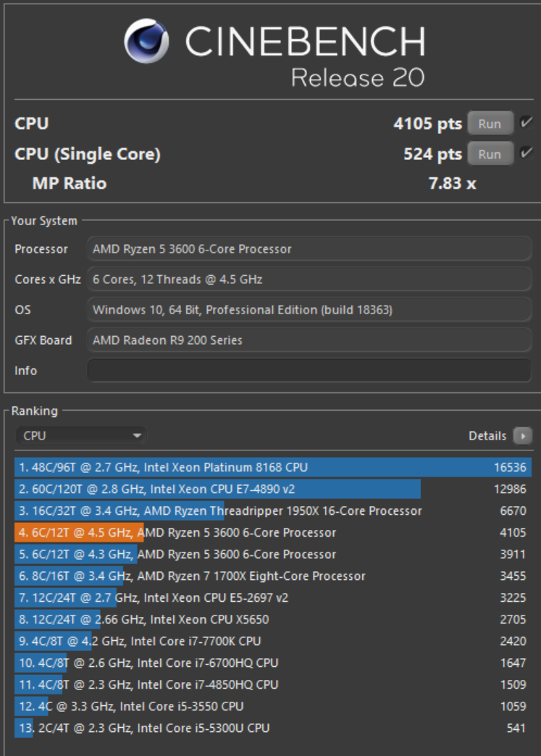Run the CPU Single Core test

point(490,154)
